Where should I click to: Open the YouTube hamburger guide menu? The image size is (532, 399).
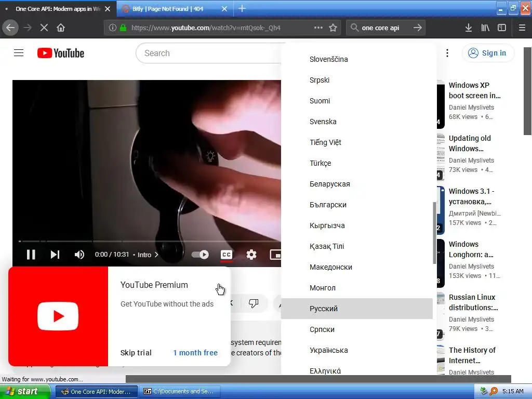tap(19, 53)
